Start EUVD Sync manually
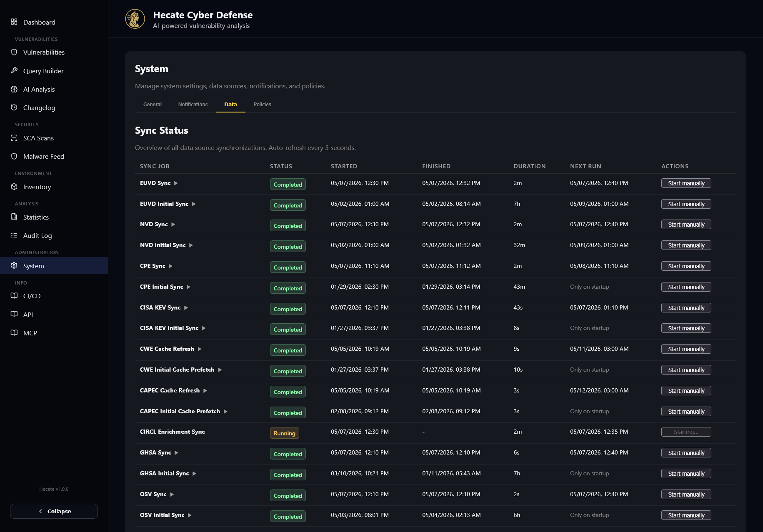 [x=686, y=183]
